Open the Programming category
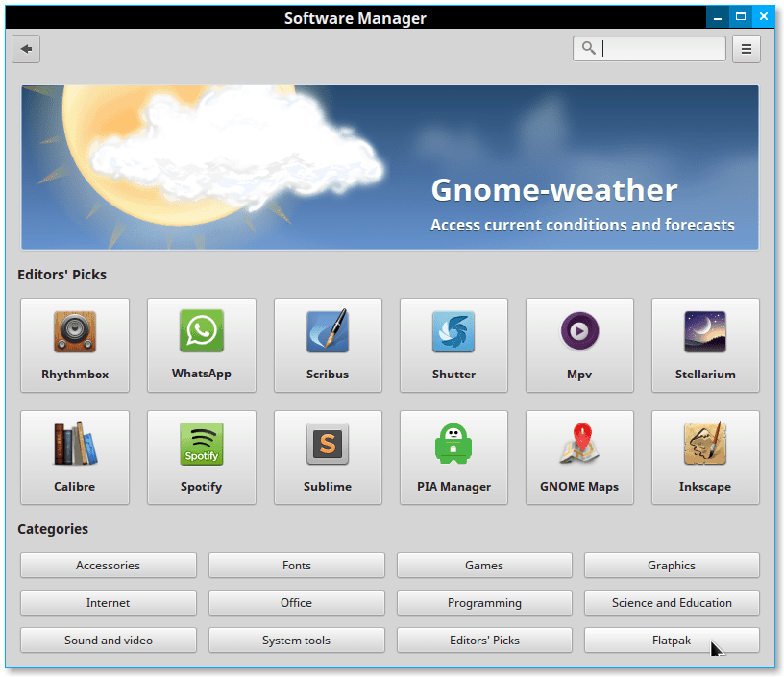The width and height of the screenshot is (784, 677). point(484,602)
